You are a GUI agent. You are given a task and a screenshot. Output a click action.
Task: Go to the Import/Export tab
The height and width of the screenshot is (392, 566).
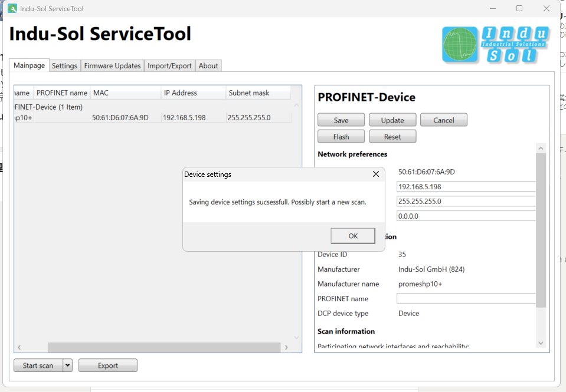(x=169, y=65)
